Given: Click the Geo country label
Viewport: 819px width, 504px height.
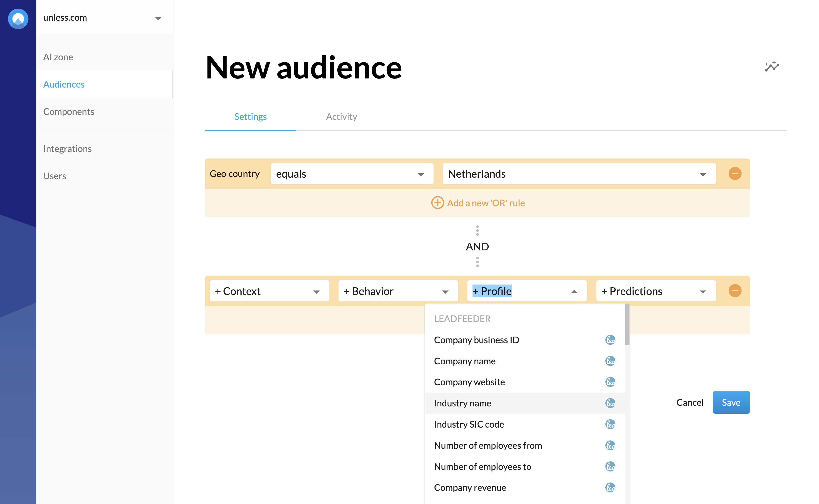Looking at the screenshot, I should coord(234,174).
